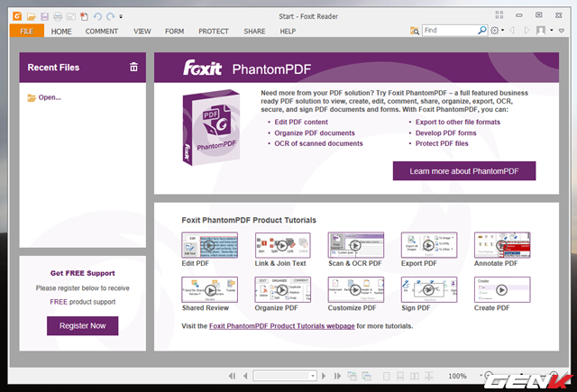Switch to the COMMENT ribbon tab

click(x=102, y=31)
